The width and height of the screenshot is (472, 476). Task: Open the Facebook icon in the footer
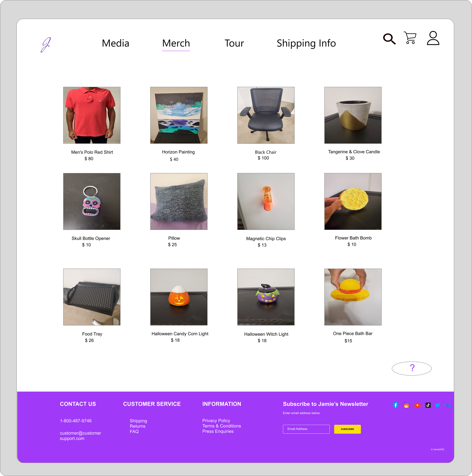395,405
